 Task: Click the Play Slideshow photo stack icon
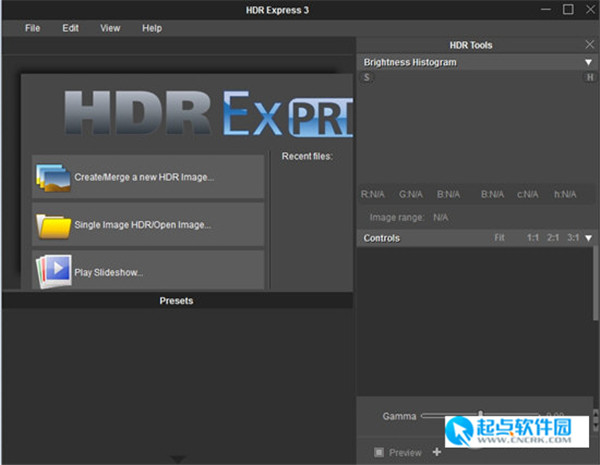click(54, 271)
